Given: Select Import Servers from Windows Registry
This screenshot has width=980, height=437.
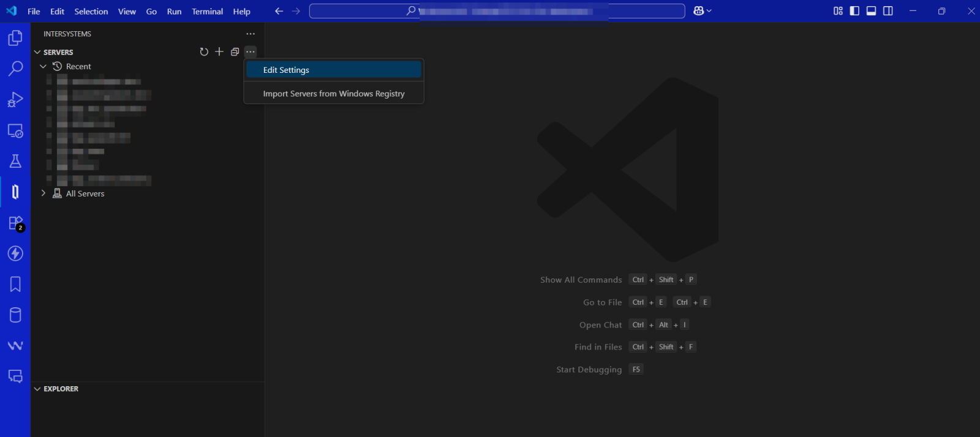Looking at the screenshot, I should point(333,94).
